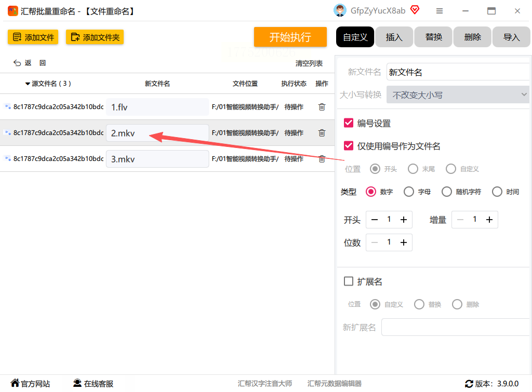Clear the file list with 清空列表
The image size is (532, 392).
tap(309, 63)
